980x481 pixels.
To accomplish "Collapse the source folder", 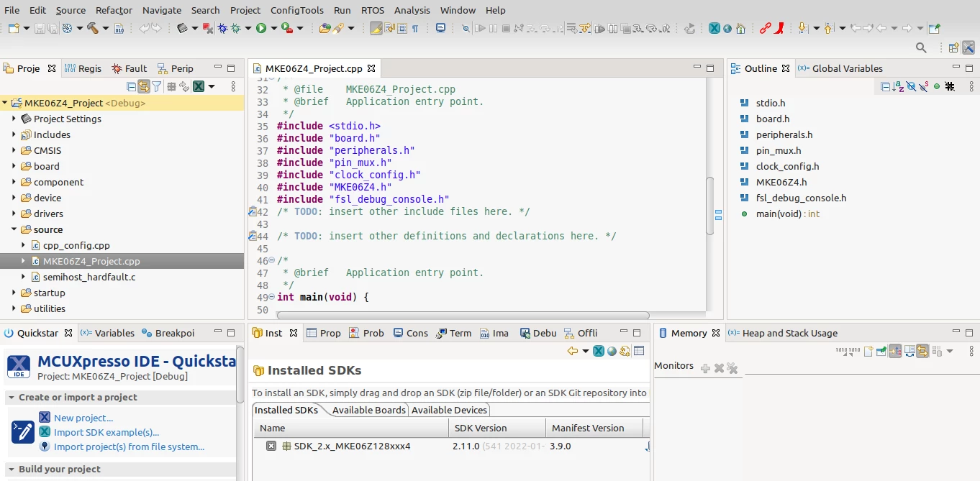I will 14,229.
